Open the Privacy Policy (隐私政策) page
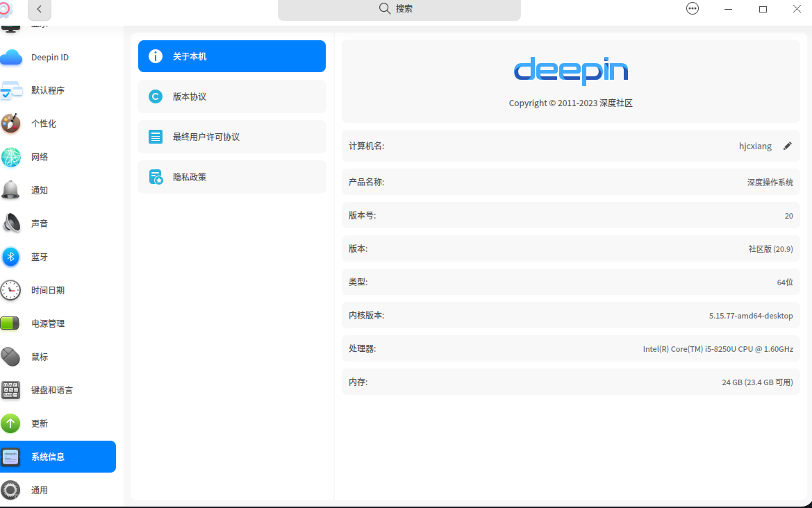 pos(232,177)
